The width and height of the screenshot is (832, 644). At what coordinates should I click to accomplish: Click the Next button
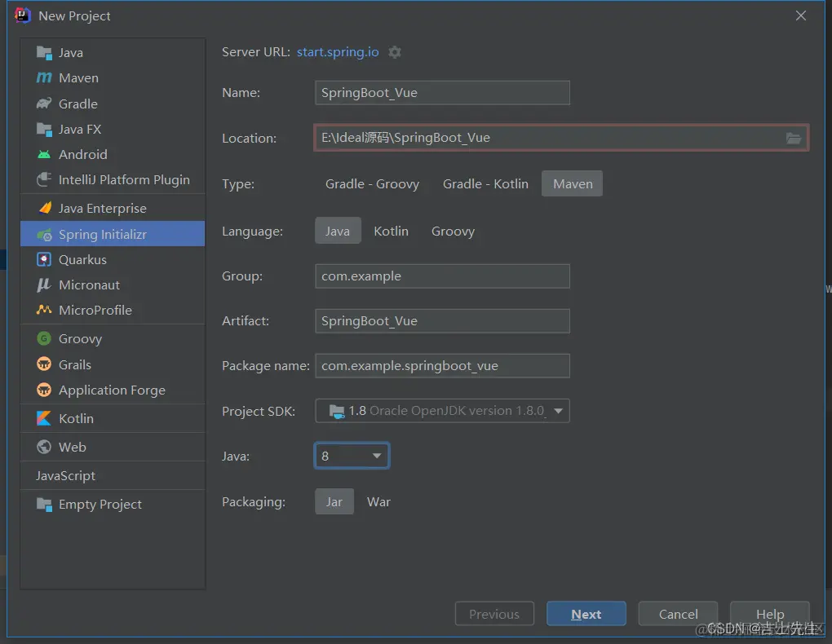[x=586, y=613]
